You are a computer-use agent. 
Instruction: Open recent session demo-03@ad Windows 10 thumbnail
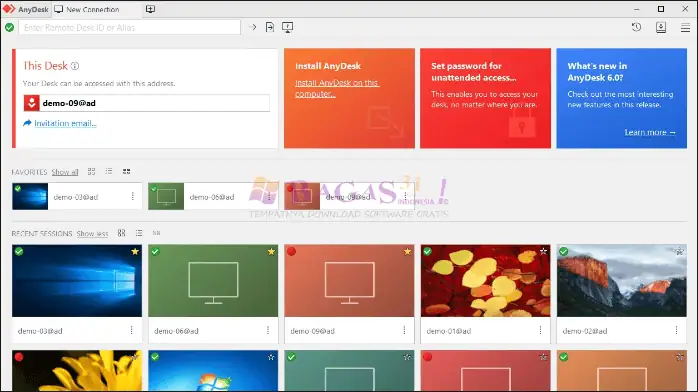pyautogui.click(x=77, y=281)
